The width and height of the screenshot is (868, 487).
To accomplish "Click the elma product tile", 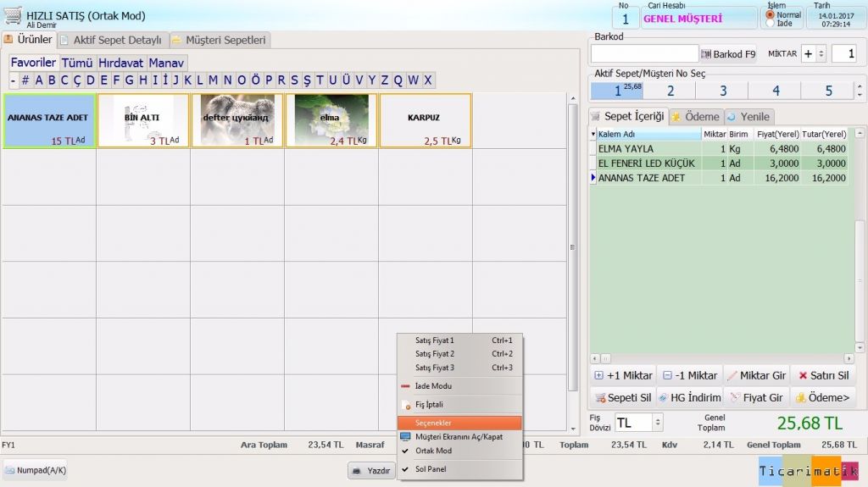I will (x=331, y=120).
